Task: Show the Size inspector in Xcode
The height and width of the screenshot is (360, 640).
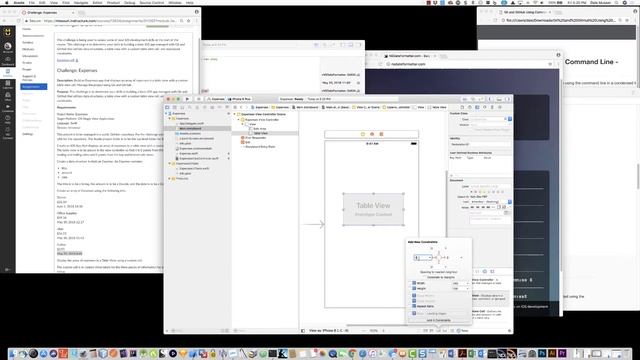Action: pos(492,107)
